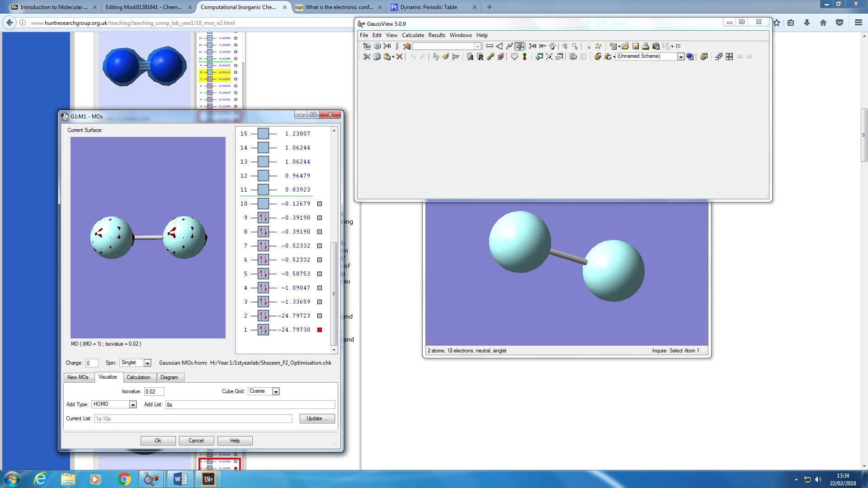Image resolution: width=868 pixels, height=488 pixels.
Task: Open the Spin Singlet dropdown
Action: 147,363
